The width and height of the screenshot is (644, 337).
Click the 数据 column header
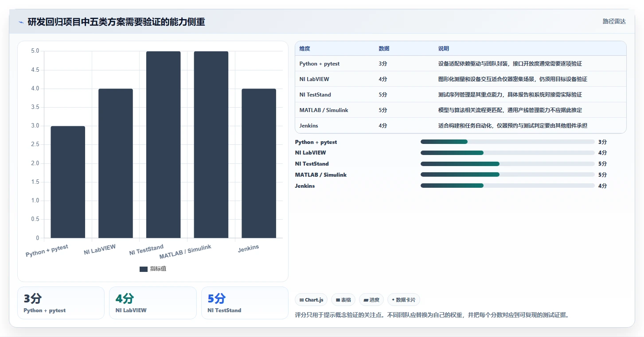pyautogui.click(x=384, y=49)
